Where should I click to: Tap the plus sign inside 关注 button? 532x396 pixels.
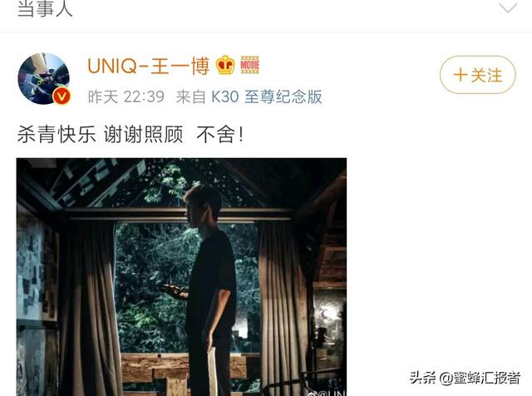(x=460, y=75)
